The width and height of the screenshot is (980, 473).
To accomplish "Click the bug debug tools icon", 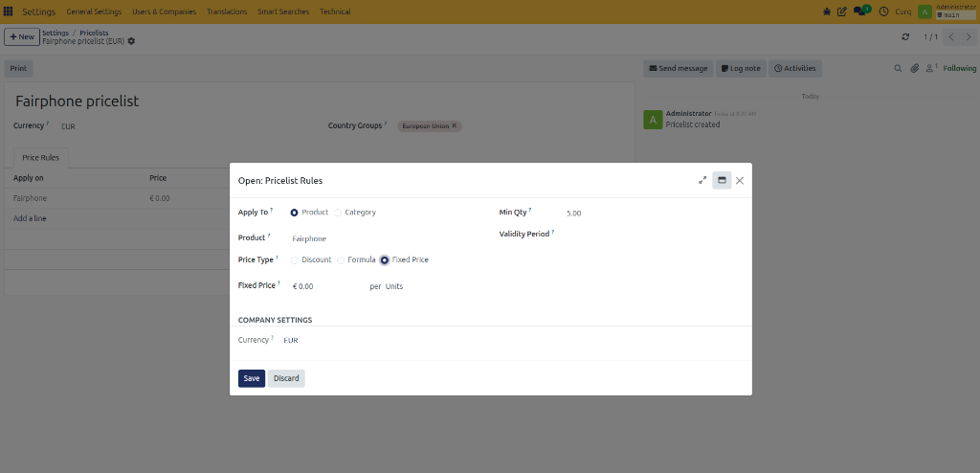I will point(827,11).
